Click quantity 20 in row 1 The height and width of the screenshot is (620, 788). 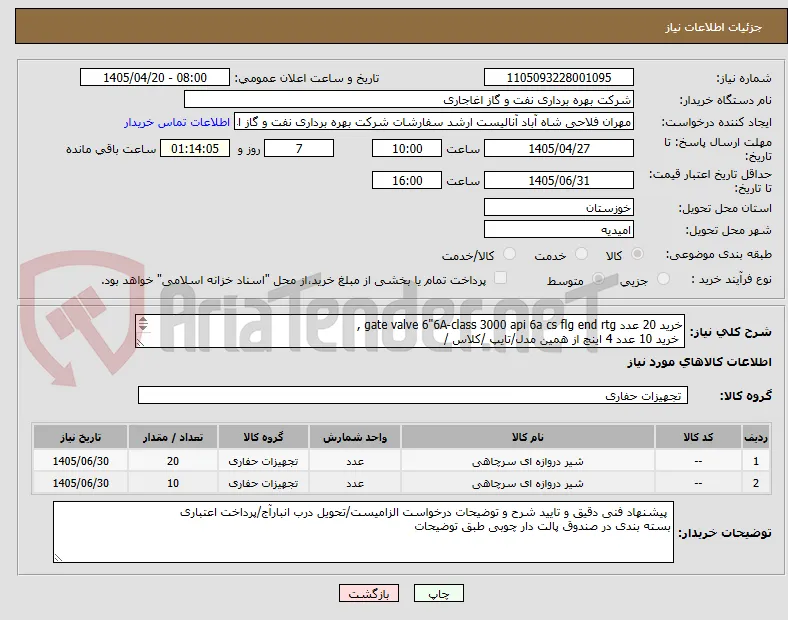pos(173,461)
